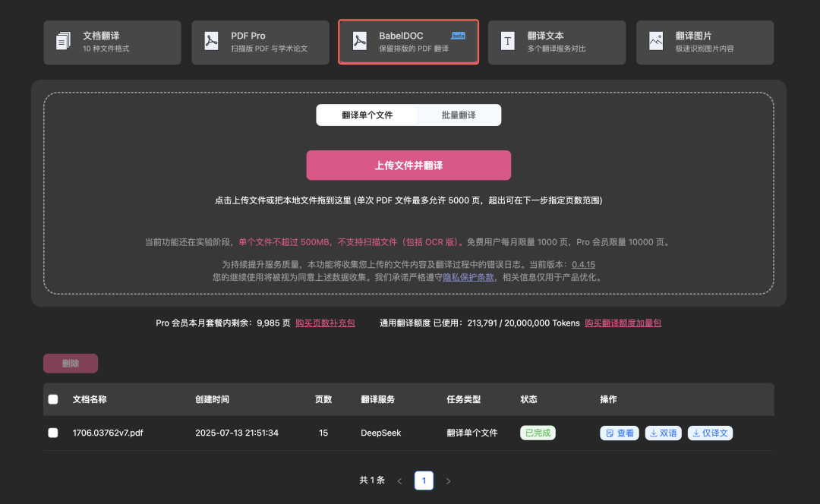Select the 翻译单个文件 tab
This screenshot has width=820, height=504.
click(x=367, y=115)
